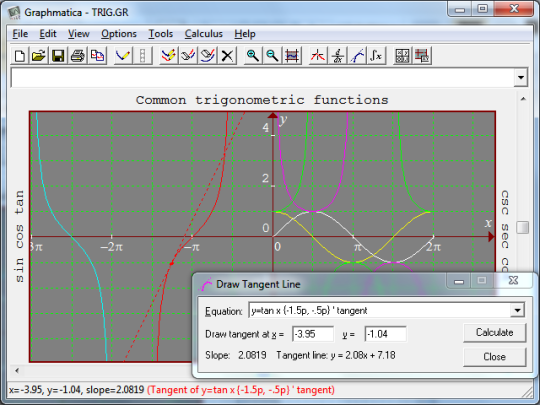Click the vertical scrollbar up arrow
The height and width of the screenshot is (405, 540).
click(523, 99)
